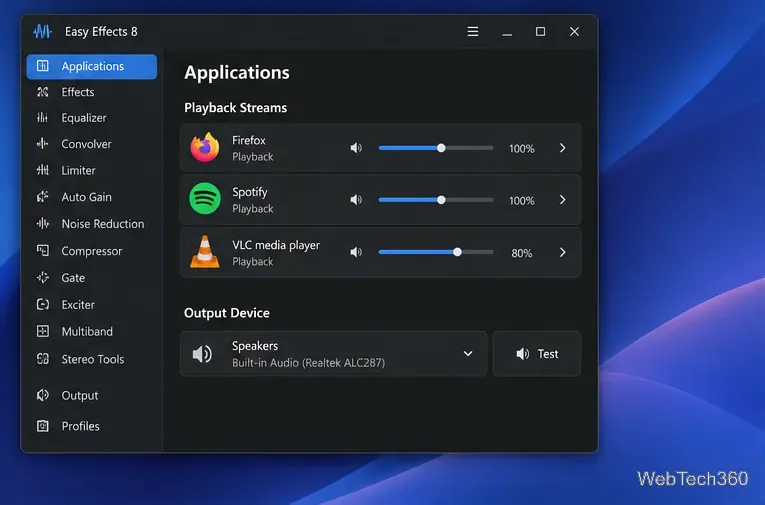The width and height of the screenshot is (765, 505).
Task: Open the Effects section
Action: [x=92, y=92]
